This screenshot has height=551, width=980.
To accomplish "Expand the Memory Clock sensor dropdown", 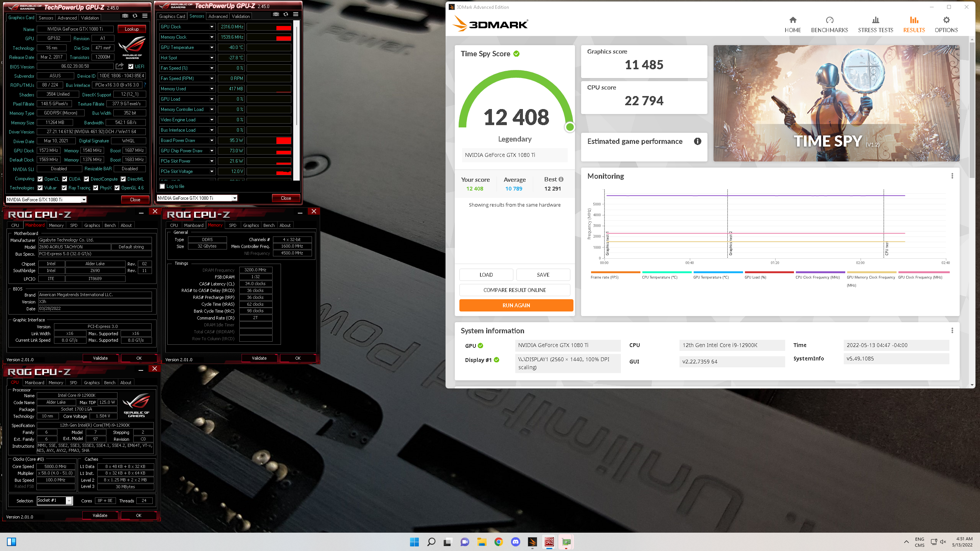I will coord(212,37).
